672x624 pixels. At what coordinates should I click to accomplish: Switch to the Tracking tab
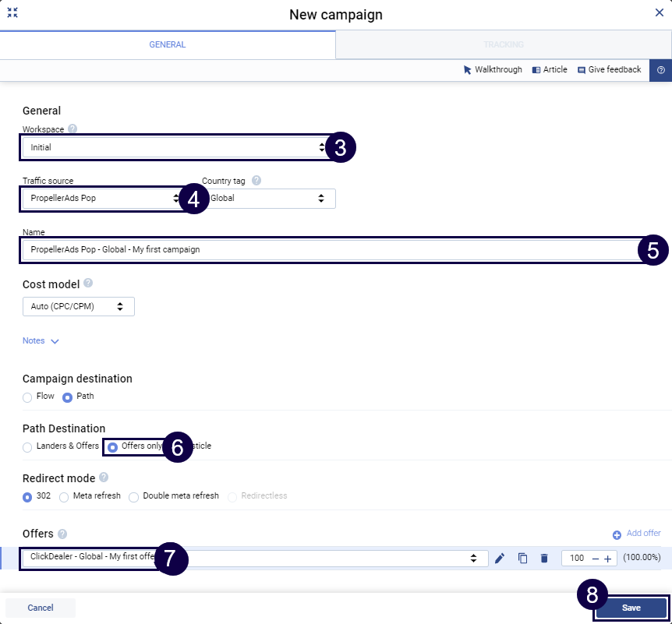point(503,44)
